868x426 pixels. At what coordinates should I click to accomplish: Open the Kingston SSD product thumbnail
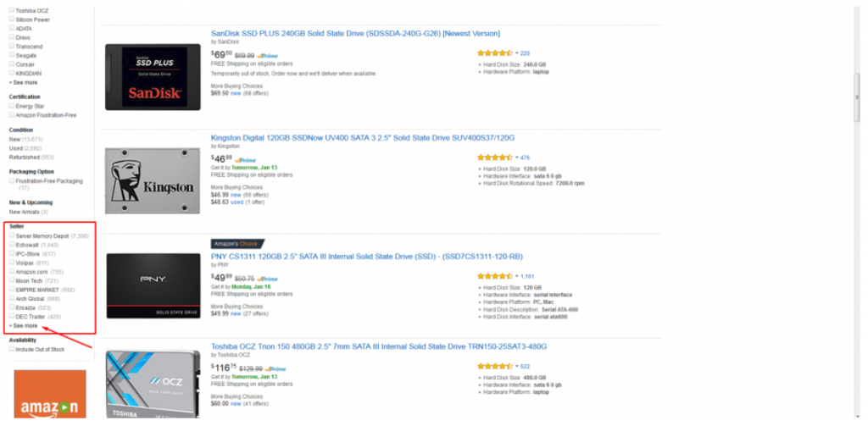153,180
